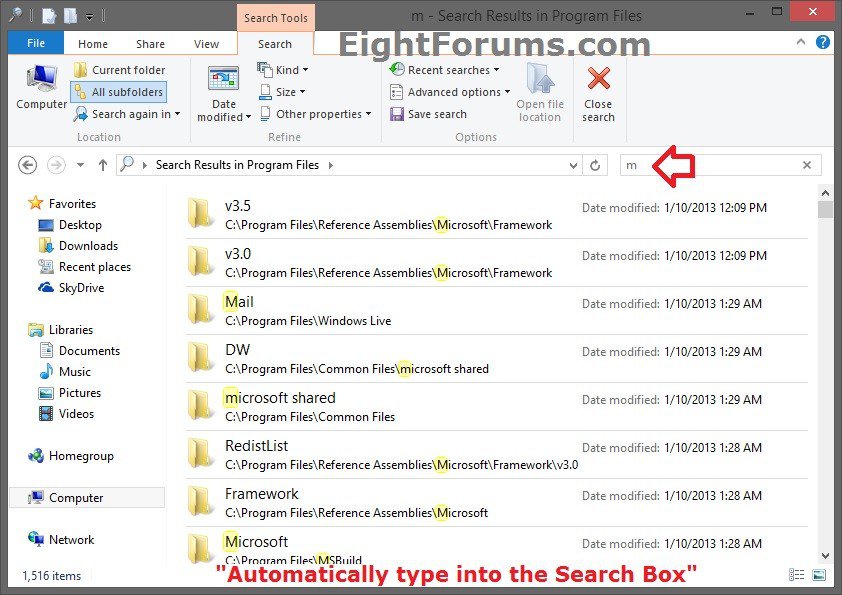Click the Computer search location icon

pyautogui.click(x=41, y=80)
